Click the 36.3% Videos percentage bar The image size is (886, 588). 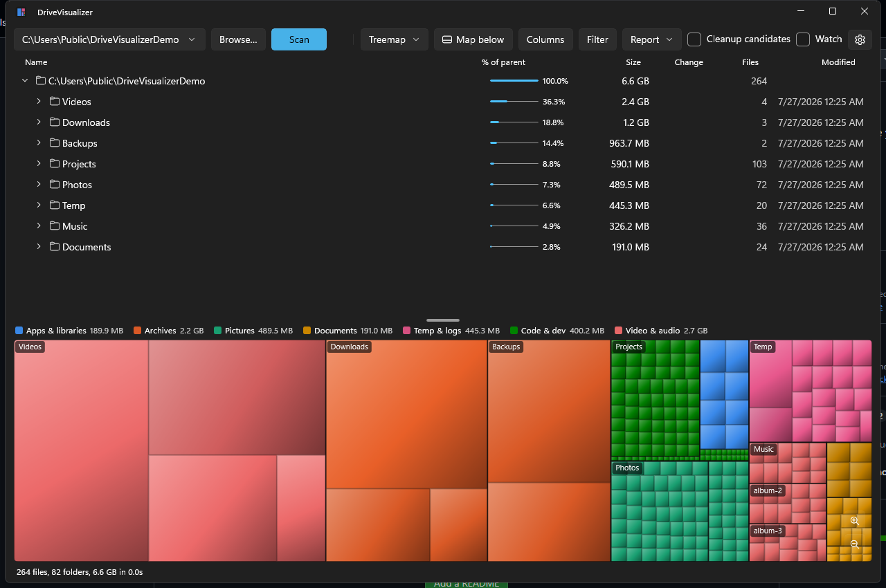514,102
